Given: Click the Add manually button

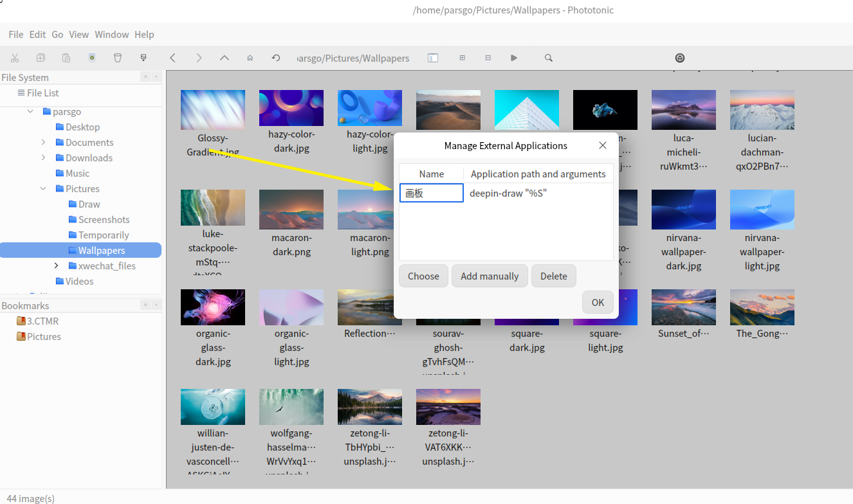Looking at the screenshot, I should pyautogui.click(x=490, y=276).
